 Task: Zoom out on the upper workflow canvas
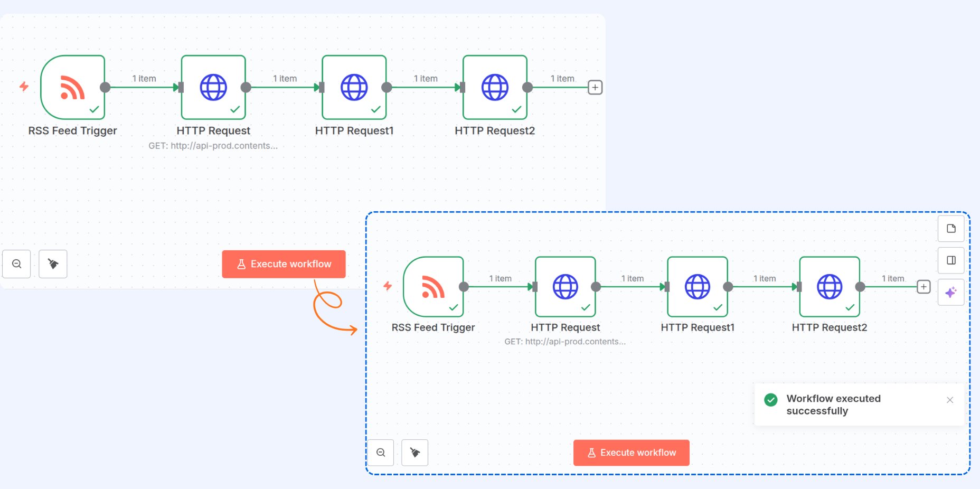point(16,264)
